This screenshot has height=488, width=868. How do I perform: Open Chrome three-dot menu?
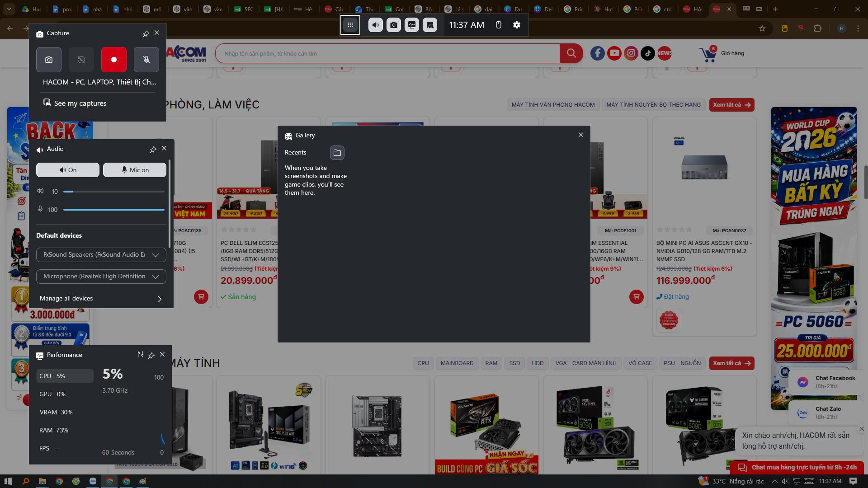coord(858,28)
